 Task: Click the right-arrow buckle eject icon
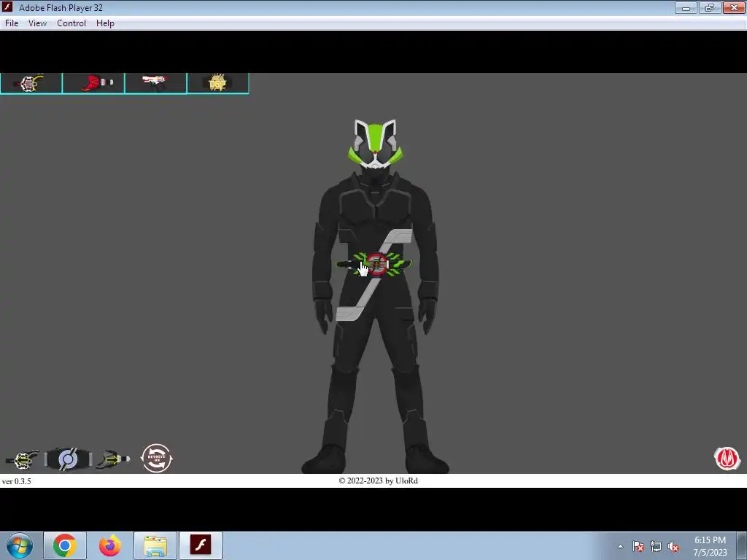click(x=113, y=459)
